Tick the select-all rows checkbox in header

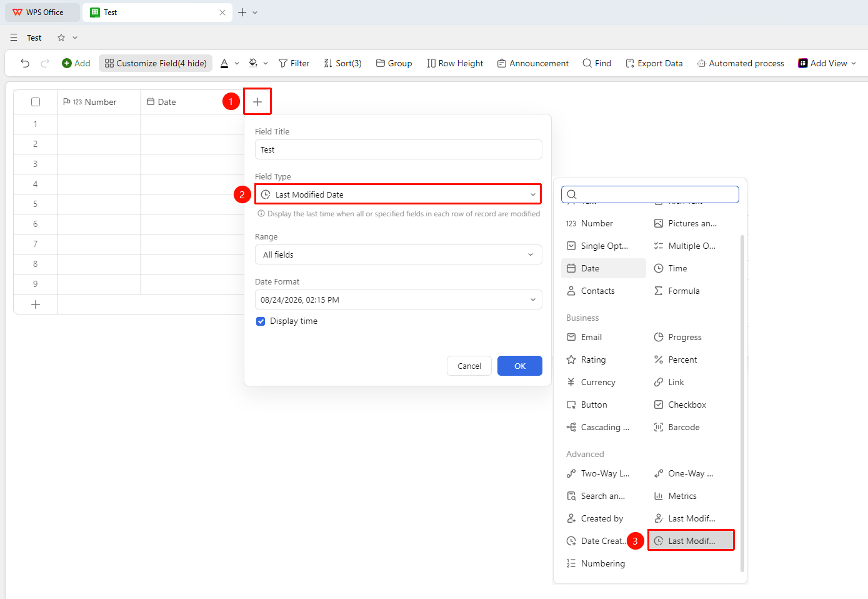36,102
